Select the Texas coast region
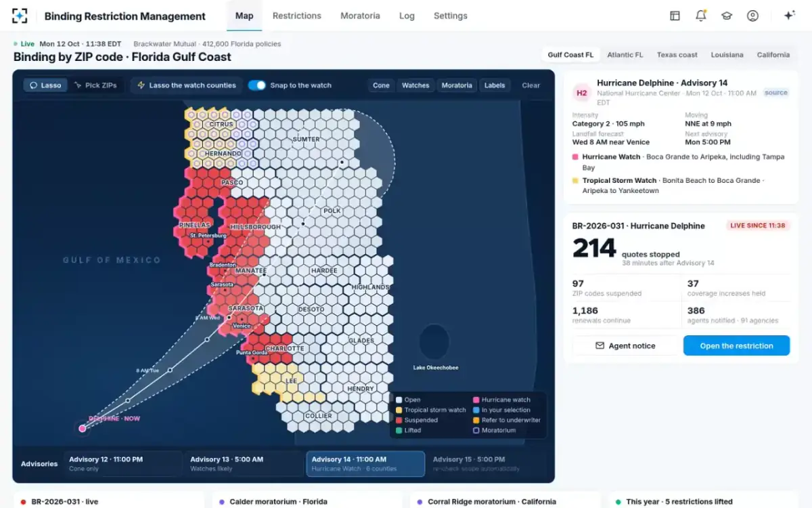The height and width of the screenshot is (508, 812). [x=677, y=55]
